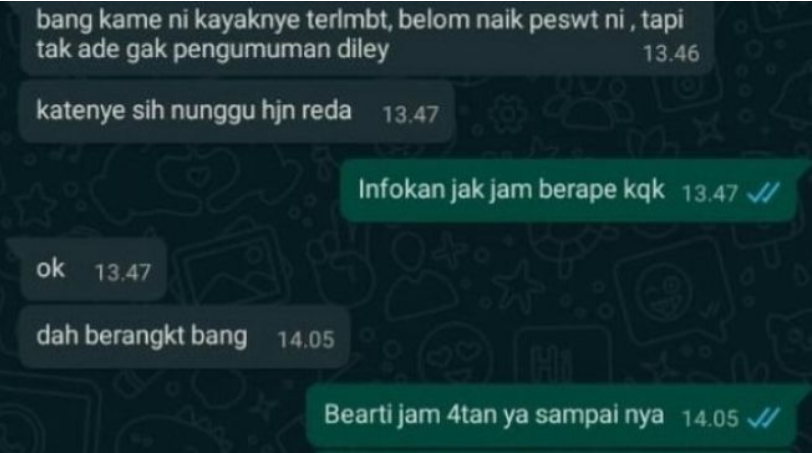Click the 14.05 timestamp on "Bearti jam" message

[710, 418]
